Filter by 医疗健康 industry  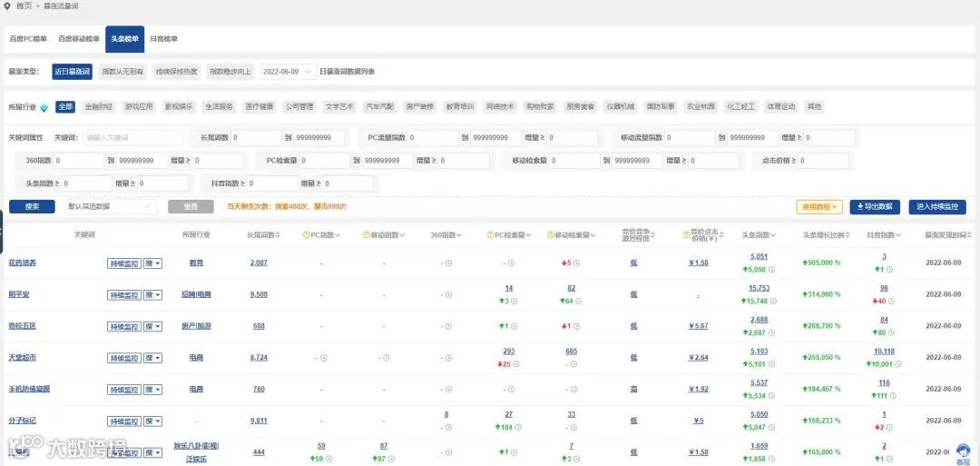[260, 107]
